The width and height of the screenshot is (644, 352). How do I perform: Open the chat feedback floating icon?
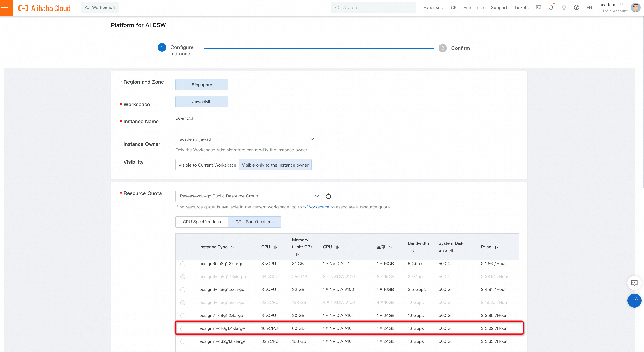(634, 283)
